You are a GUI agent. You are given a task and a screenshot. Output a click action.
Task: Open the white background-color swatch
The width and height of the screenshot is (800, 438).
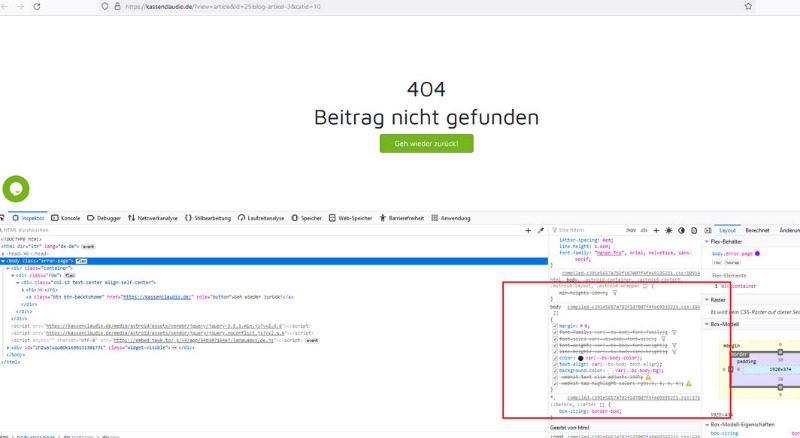pyautogui.click(x=610, y=371)
